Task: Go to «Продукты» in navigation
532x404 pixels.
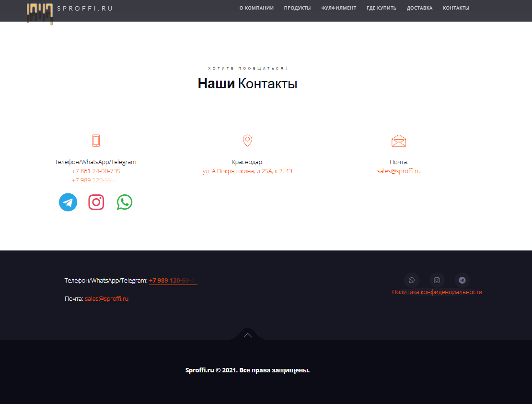Action: (297, 8)
